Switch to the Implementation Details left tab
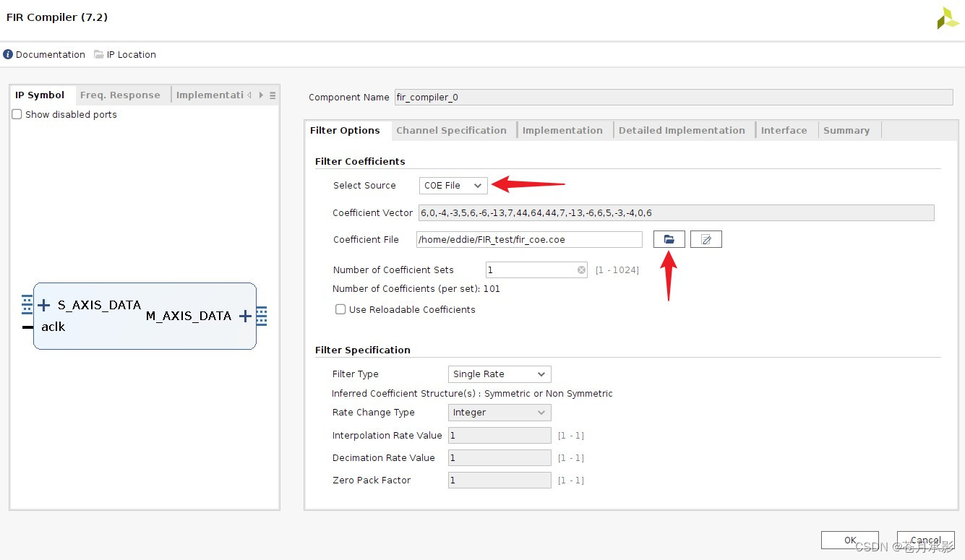The image size is (965, 560). pos(210,95)
